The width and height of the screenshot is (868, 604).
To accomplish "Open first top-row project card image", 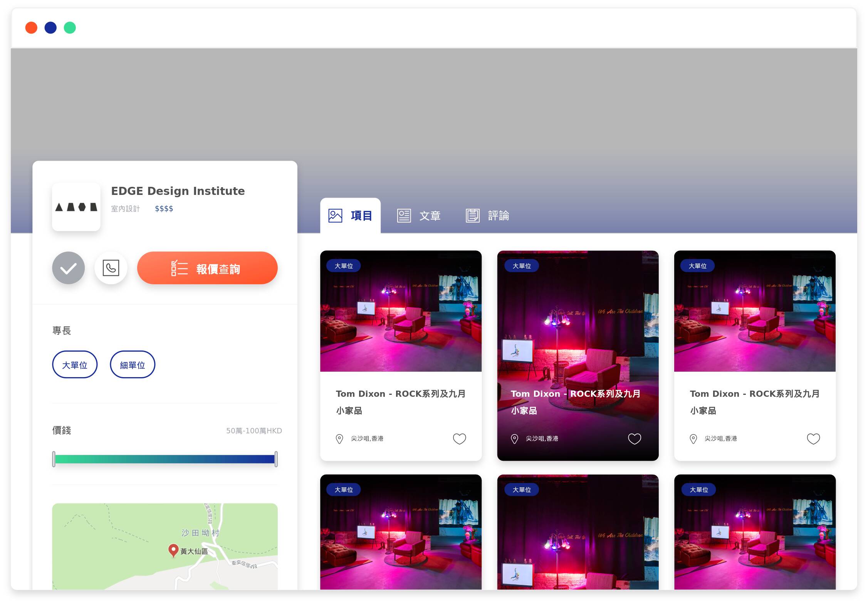I will click(x=401, y=311).
